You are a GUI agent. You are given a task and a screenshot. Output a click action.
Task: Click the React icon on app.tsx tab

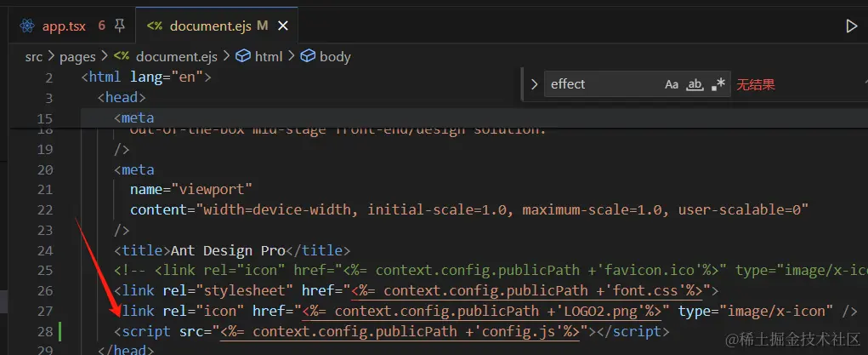click(27, 26)
